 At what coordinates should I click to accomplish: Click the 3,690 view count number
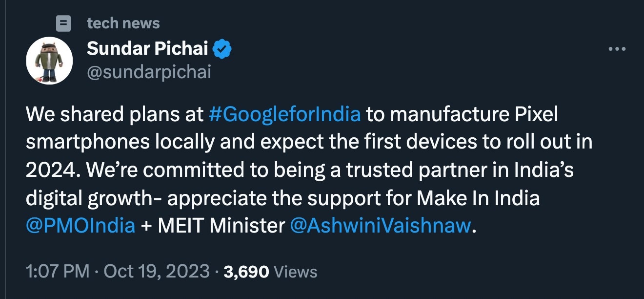pos(246,272)
